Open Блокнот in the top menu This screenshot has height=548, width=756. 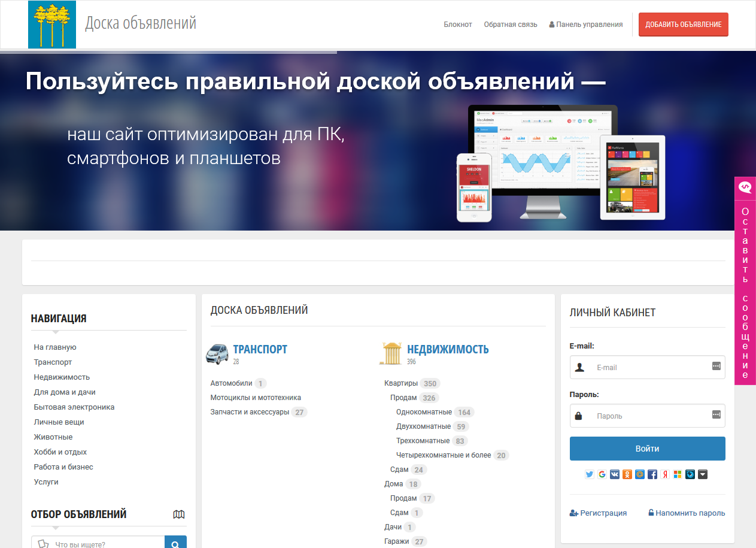click(x=458, y=25)
